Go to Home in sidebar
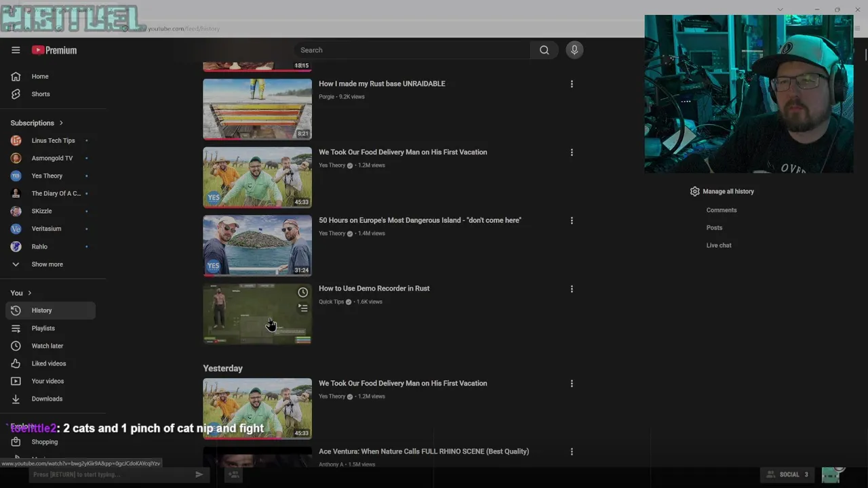Image resolution: width=868 pixels, height=488 pixels. 51,77
